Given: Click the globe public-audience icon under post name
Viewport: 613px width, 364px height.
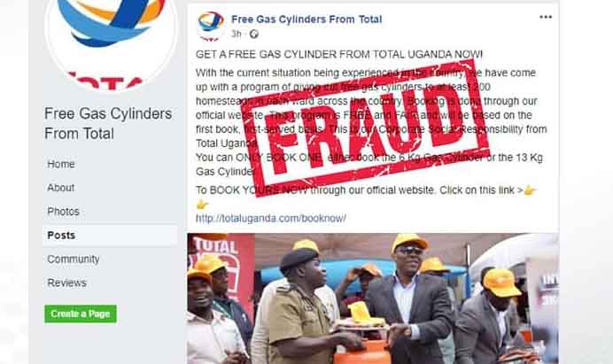Looking at the screenshot, I should click(x=253, y=34).
